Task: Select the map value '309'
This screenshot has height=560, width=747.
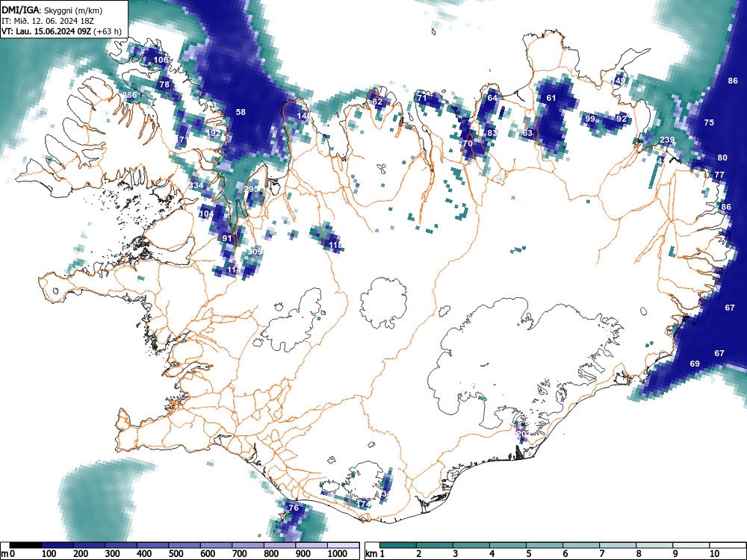Action: point(255,252)
